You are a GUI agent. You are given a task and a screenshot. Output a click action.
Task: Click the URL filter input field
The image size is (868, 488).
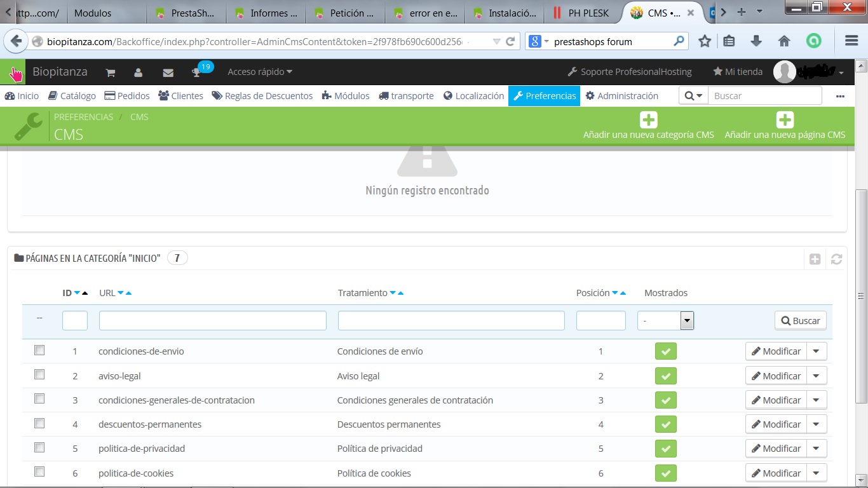point(213,321)
